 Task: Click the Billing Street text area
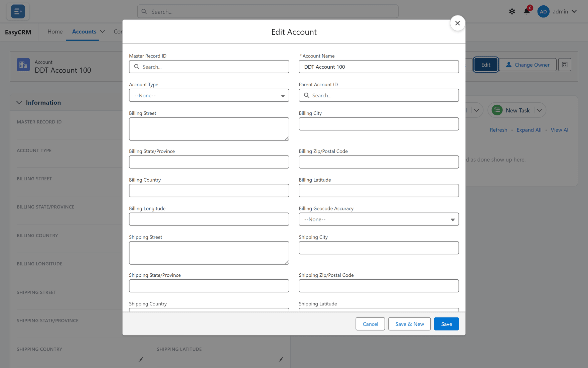209,129
